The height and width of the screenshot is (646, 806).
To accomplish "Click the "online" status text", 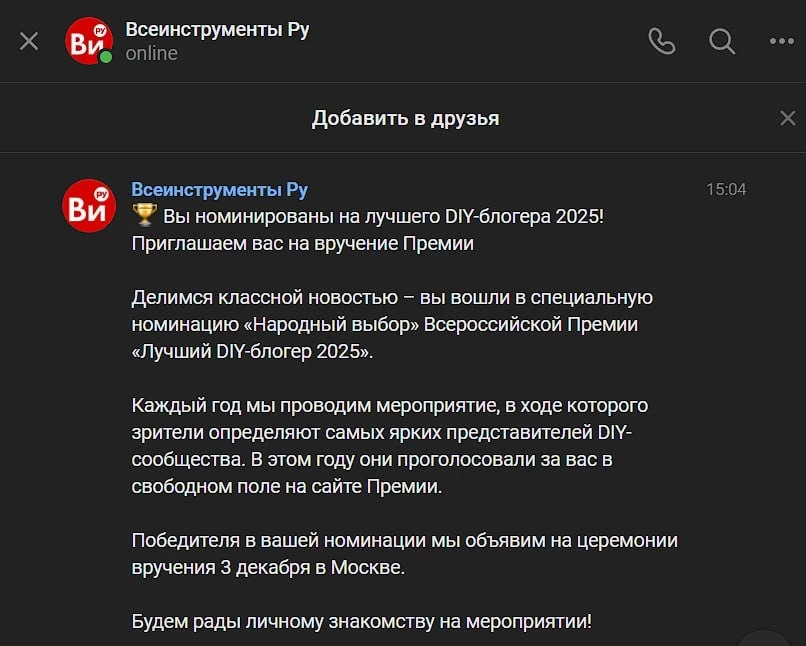I will 151,54.
